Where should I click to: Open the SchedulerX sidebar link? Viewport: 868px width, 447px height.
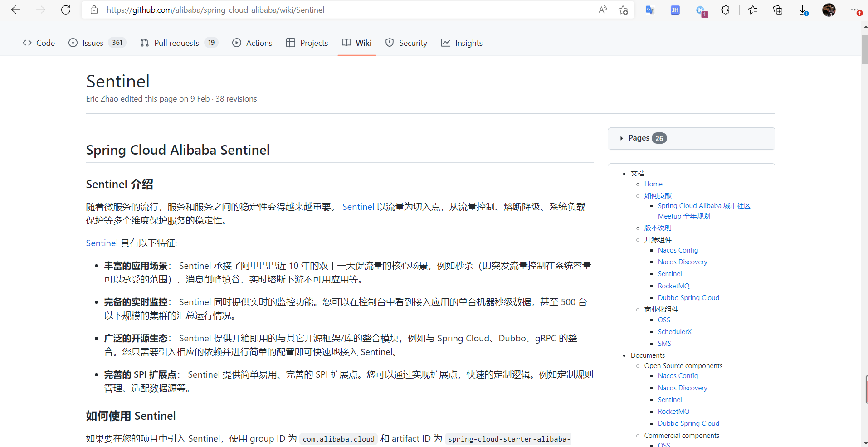coord(675,332)
